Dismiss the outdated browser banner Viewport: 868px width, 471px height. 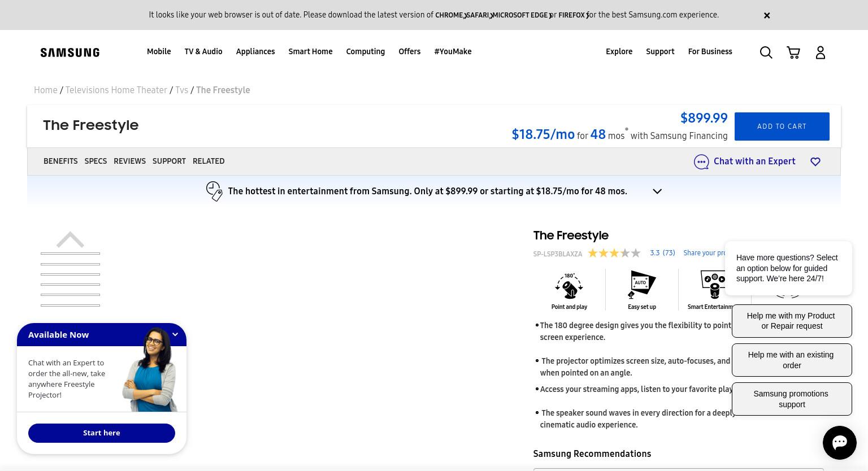tap(767, 15)
